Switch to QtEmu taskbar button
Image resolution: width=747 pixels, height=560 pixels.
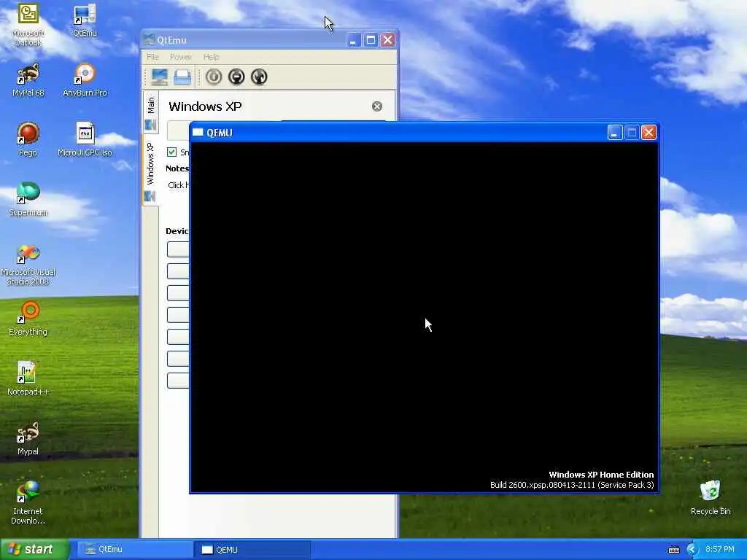pyautogui.click(x=133, y=550)
